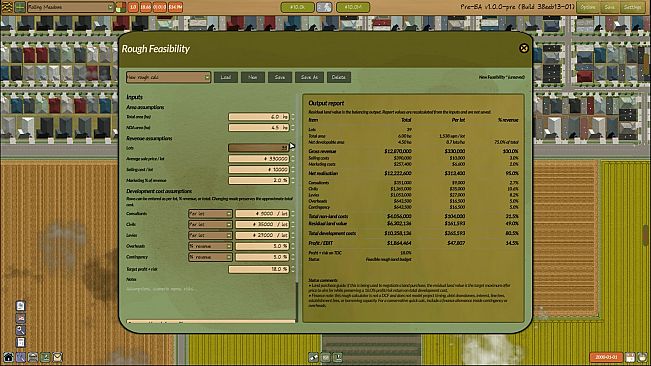Image resolution: width=651 pixels, height=366 pixels.
Task: Adjust the NDA area stepper arrows
Action: tap(293, 128)
